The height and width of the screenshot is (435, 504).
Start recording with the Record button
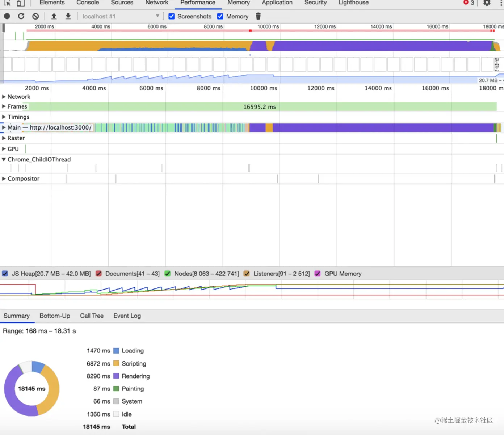pyautogui.click(x=7, y=16)
